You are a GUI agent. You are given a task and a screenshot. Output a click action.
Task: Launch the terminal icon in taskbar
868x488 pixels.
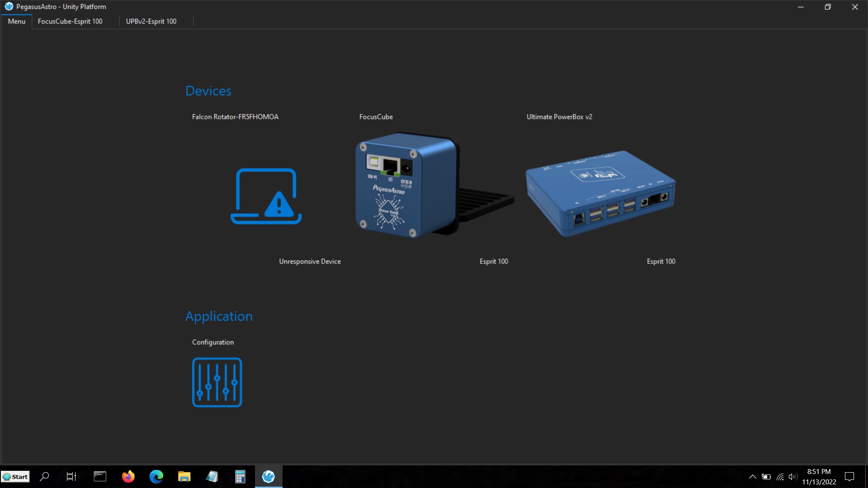point(100,476)
